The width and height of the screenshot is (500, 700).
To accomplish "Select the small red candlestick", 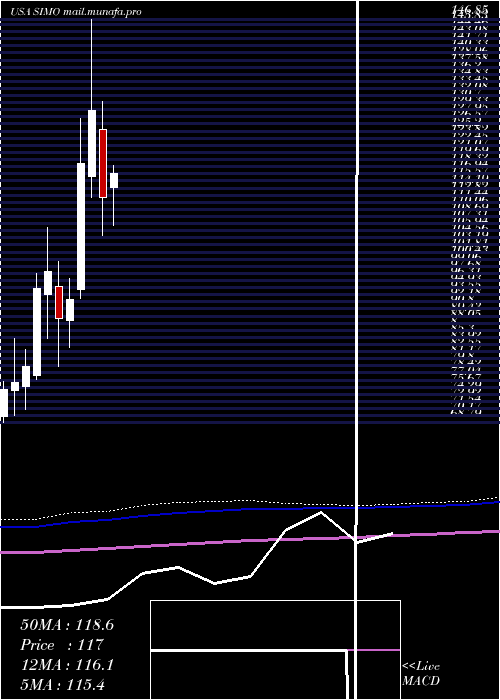I will pyautogui.click(x=59, y=303).
